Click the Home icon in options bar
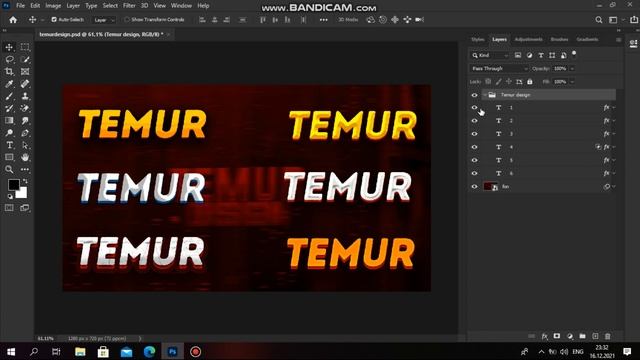The height and width of the screenshot is (360, 640). [13, 20]
